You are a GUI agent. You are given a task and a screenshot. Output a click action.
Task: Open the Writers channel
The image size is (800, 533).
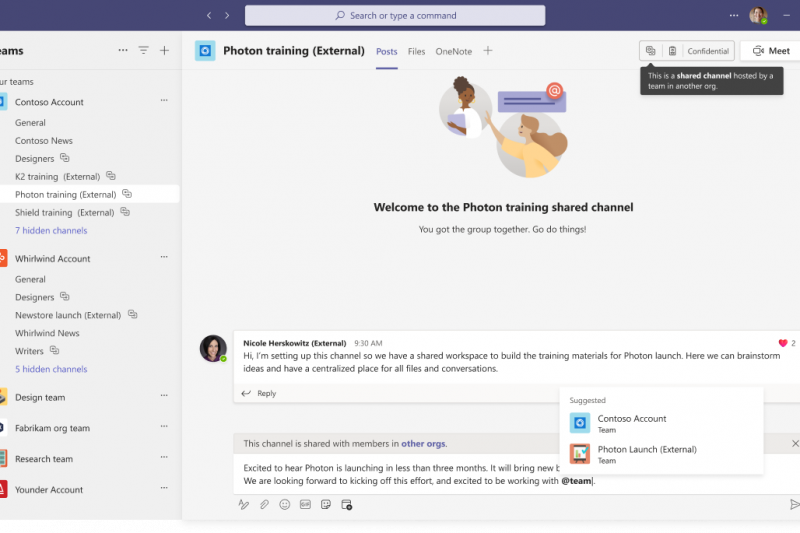(29, 351)
